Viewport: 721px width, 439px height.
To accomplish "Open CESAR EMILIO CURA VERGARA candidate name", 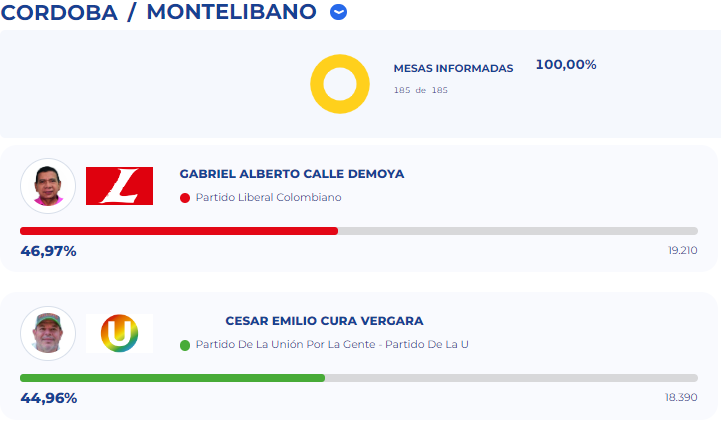I will coord(324,321).
